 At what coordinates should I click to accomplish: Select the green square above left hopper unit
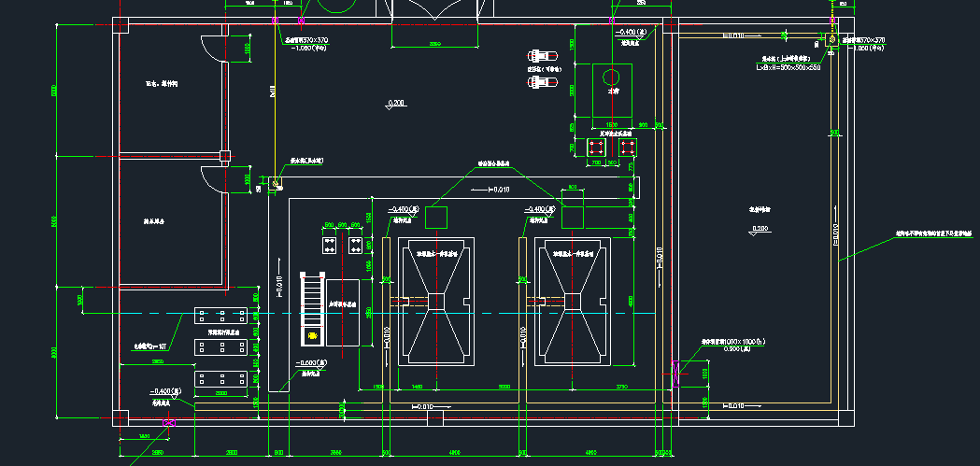click(x=436, y=218)
